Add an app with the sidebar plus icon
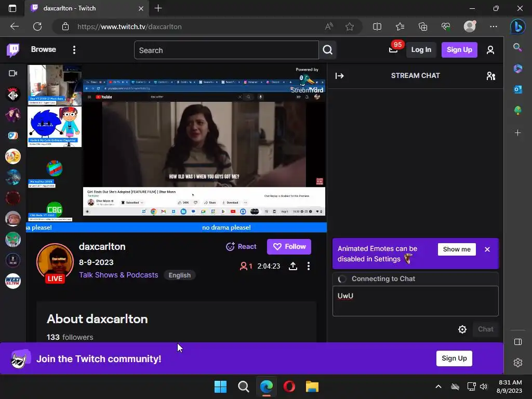This screenshot has height=399, width=532. pos(517,132)
